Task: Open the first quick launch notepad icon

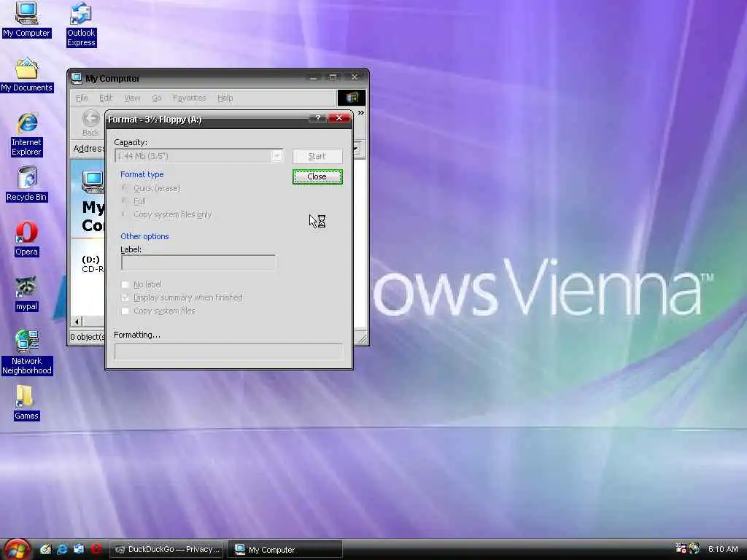Action: [x=45, y=549]
